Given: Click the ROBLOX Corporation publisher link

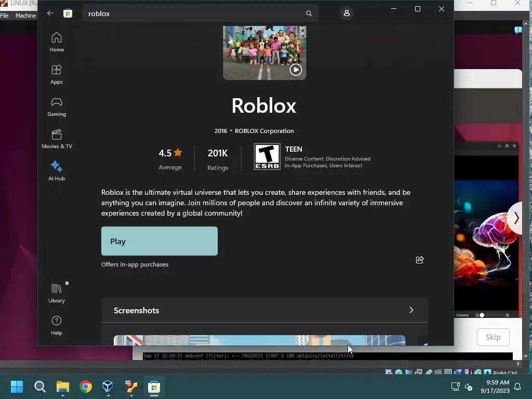Looking at the screenshot, I should click(264, 131).
